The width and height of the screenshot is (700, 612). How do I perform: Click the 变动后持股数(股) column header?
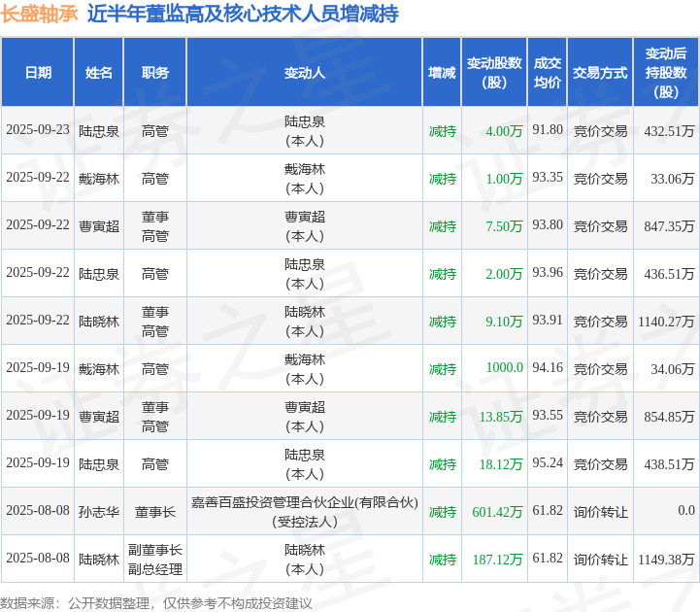[666, 72]
